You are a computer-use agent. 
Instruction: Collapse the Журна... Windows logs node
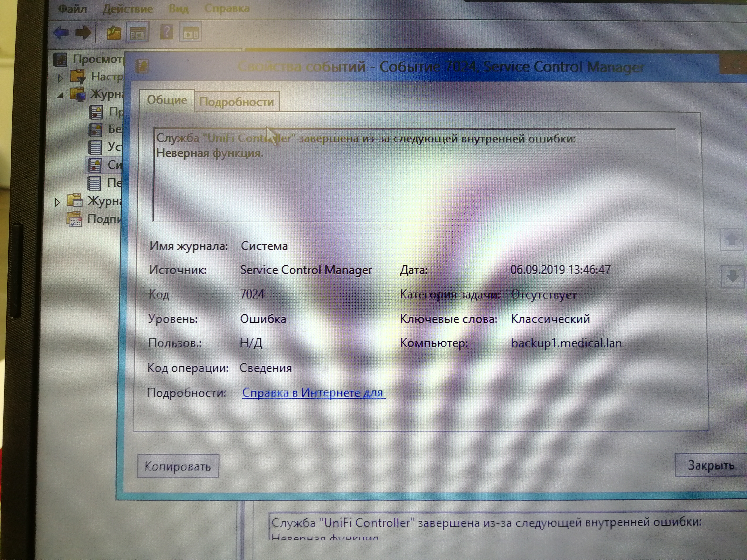60,96
